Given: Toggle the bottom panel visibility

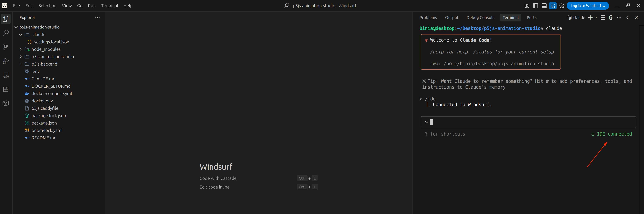Looking at the screenshot, I should 544,6.
